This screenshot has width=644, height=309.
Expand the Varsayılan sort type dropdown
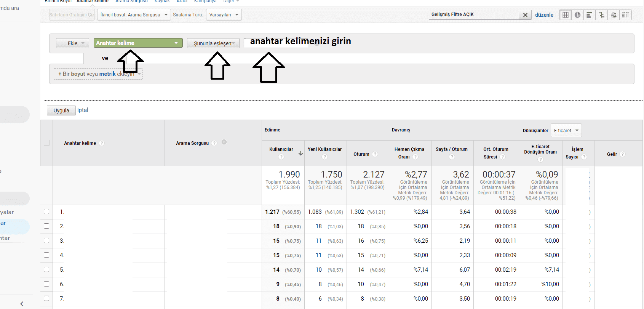224,15
